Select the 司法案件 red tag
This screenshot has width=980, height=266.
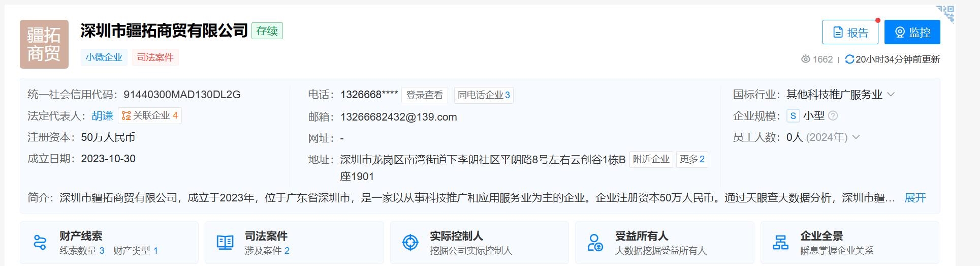tap(155, 57)
